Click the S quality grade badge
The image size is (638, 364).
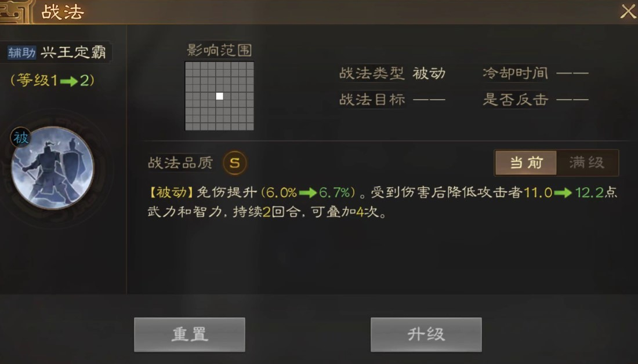coord(235,163)
